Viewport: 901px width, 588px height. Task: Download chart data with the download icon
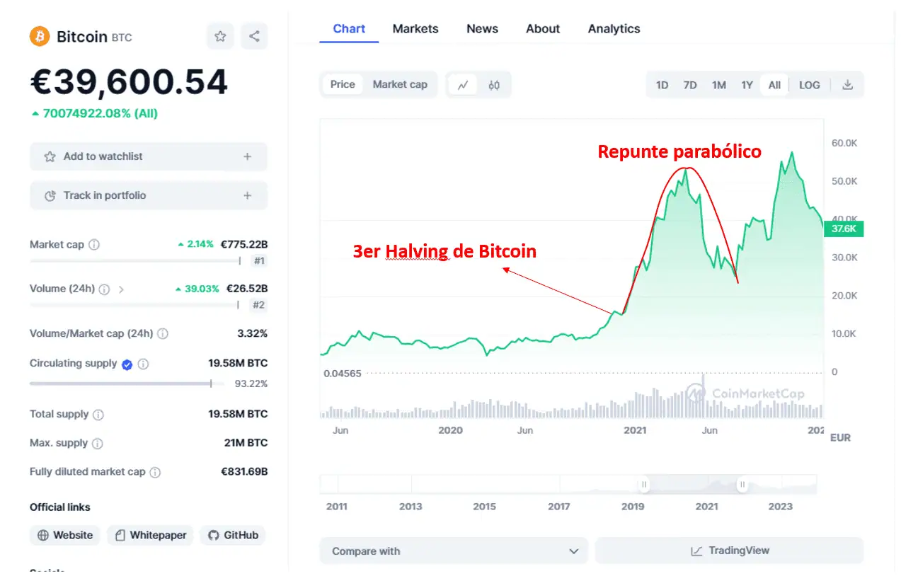tap(847, 85)
